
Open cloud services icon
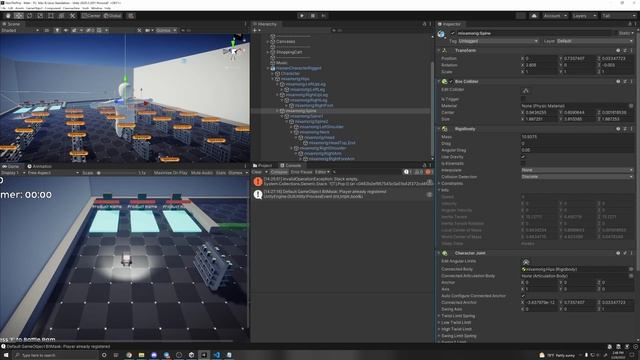tap(534, 16)
